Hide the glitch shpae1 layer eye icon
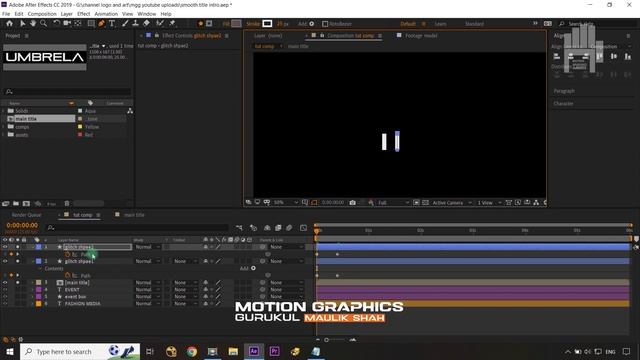Viewport: 640px width, 360px height. click(5, 261)
